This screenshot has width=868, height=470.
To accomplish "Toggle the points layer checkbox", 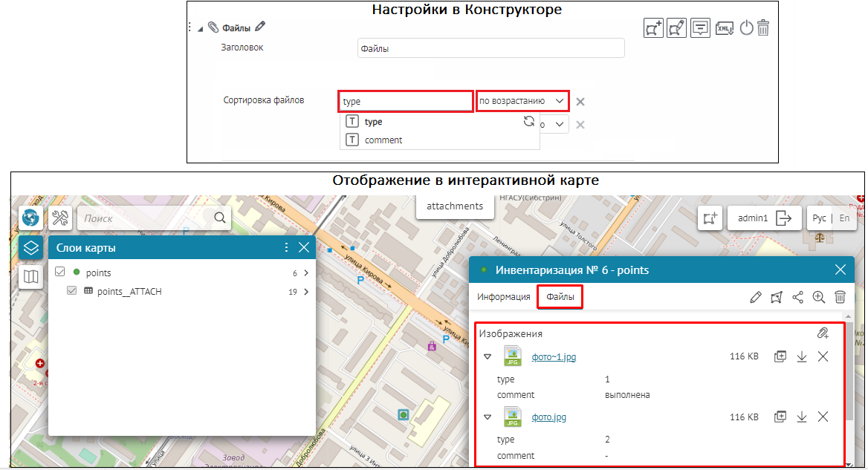I will click(61, 272).
